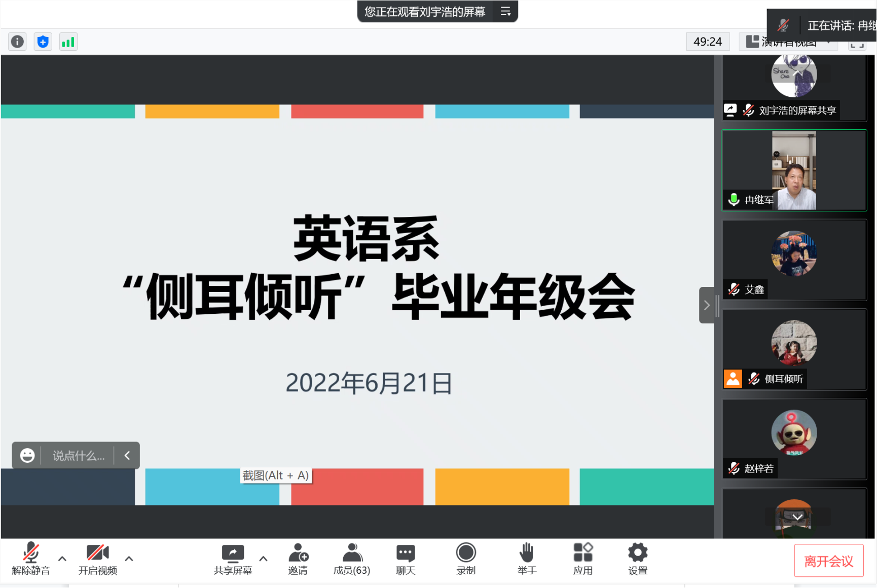Viewport: 877px width, 588px height.
Task: Raise hand using 举手 icon
Action: point(527,559)
